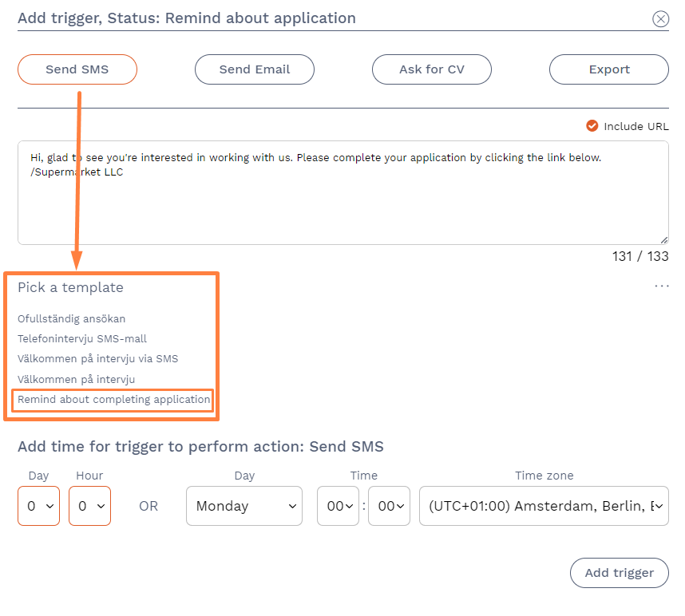The height and width of the screenshot is (616, 685).
Task: Expand the Monday weekday dropdown
Action: point(244,506)
